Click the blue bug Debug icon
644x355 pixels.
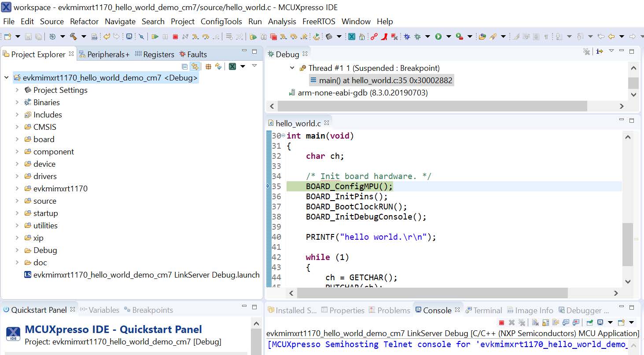click(407, 37)
